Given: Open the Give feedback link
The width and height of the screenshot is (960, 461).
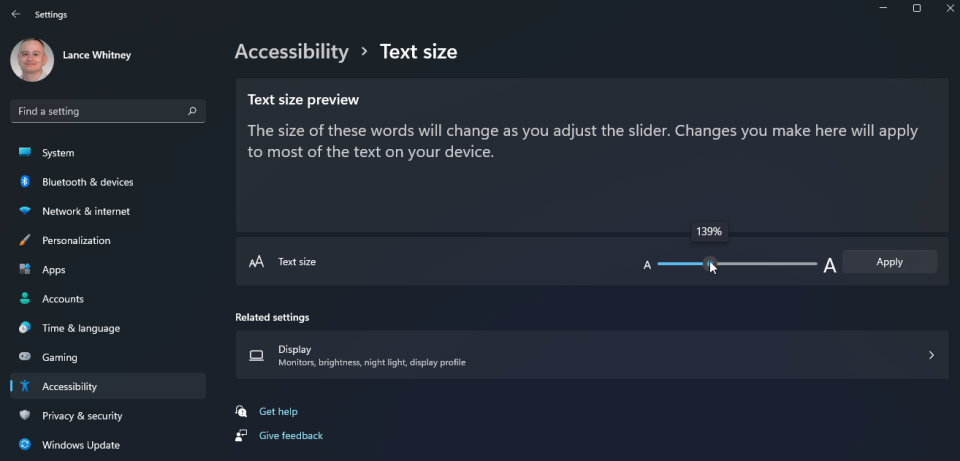Looking at the screenshot, I should pos(291,436).
